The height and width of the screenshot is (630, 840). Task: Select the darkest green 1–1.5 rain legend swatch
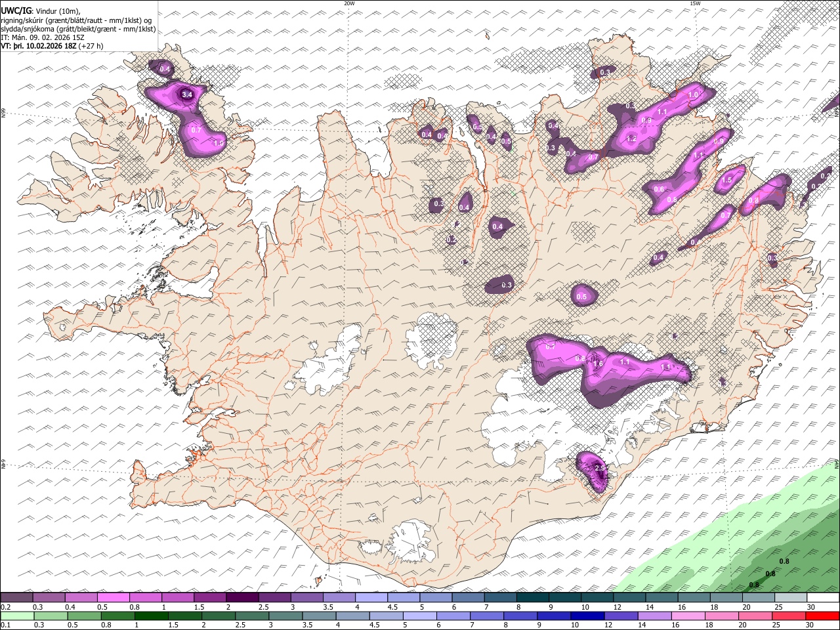coord(151,616)
